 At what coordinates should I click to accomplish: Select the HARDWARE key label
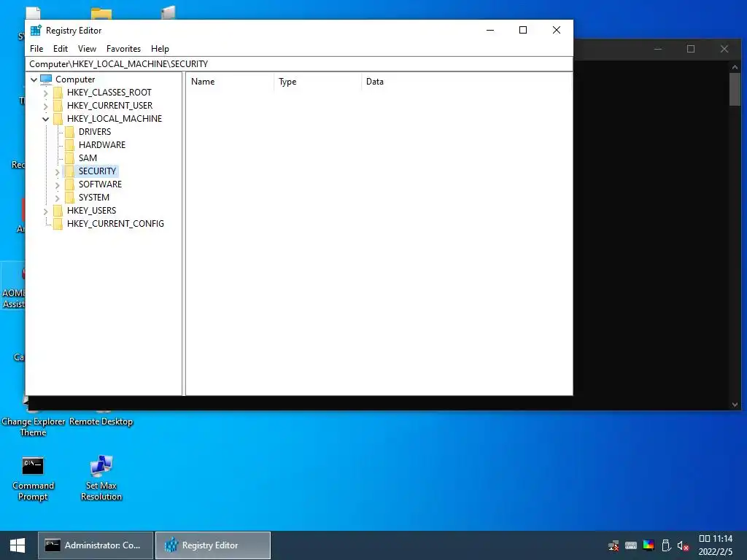[x=102, y=145]
